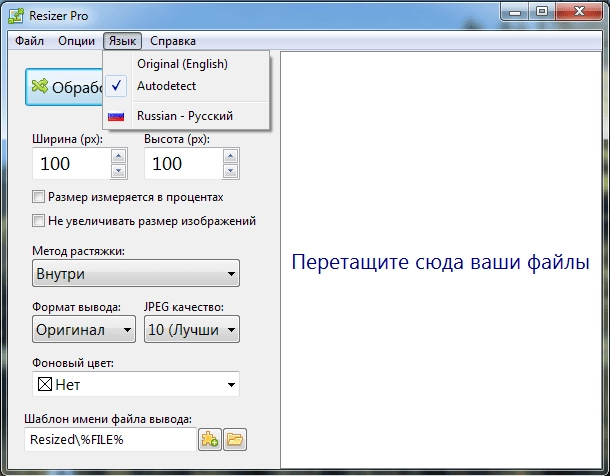Screen dimensions: 610x476
Task: Open the Опции menu
Action: point(76,41)
